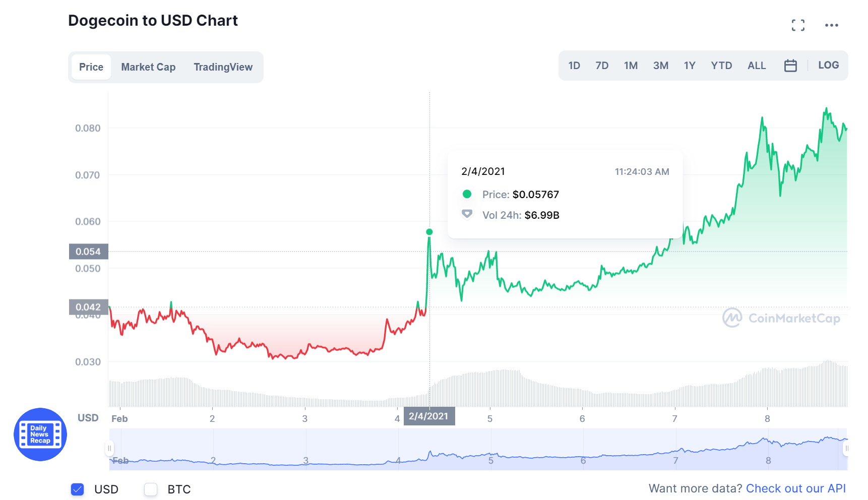Click the volume shield icon in tooltip
The image size is (868, 500).
(x=467, y=214)
